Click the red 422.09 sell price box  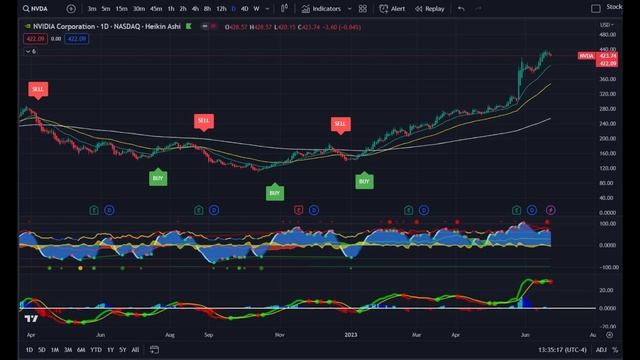click(x=35, y=39)
